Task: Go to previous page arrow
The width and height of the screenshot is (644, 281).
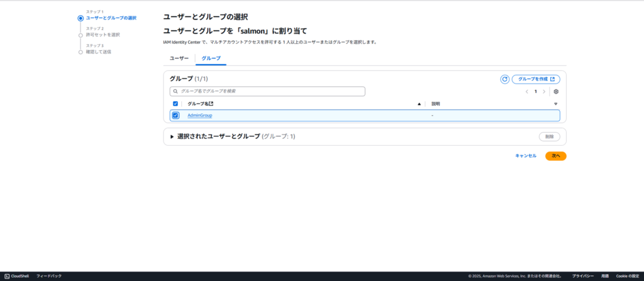Action: 527,92
